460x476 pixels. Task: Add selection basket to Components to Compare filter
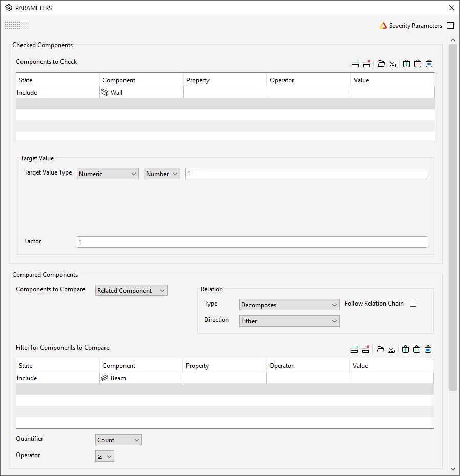pos(405,350)
